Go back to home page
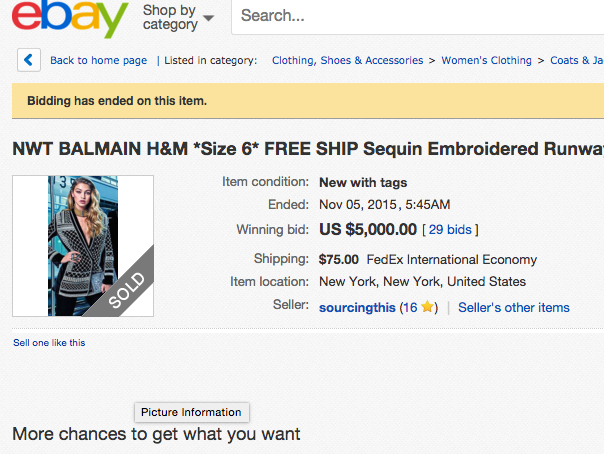The height and width of the screenshot is (454, 604). [x=98, y=60]
